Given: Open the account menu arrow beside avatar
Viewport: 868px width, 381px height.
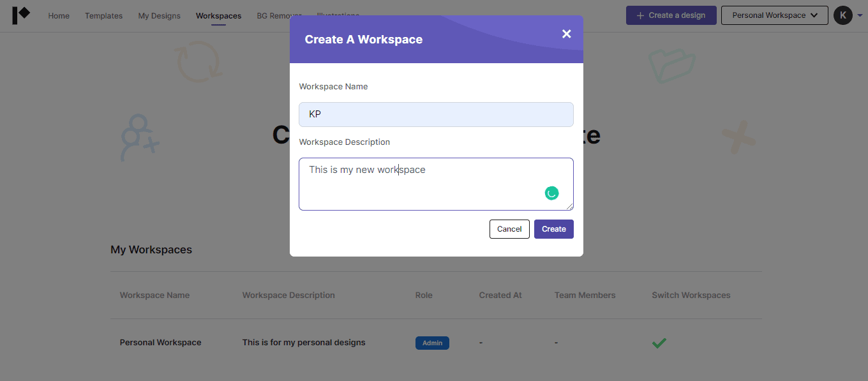Looking at the screenshot, I should 860,15.
